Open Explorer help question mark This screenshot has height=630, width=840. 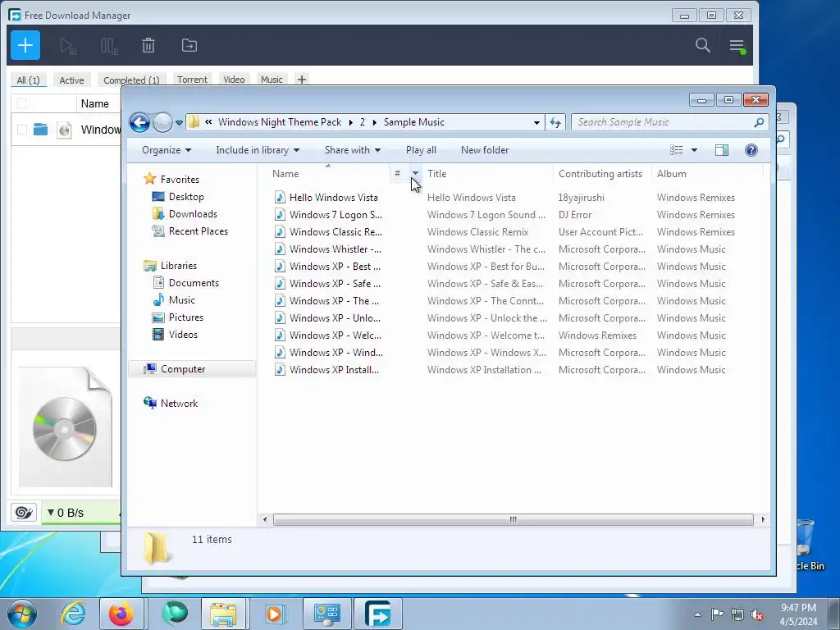click(x=751, y=151)
